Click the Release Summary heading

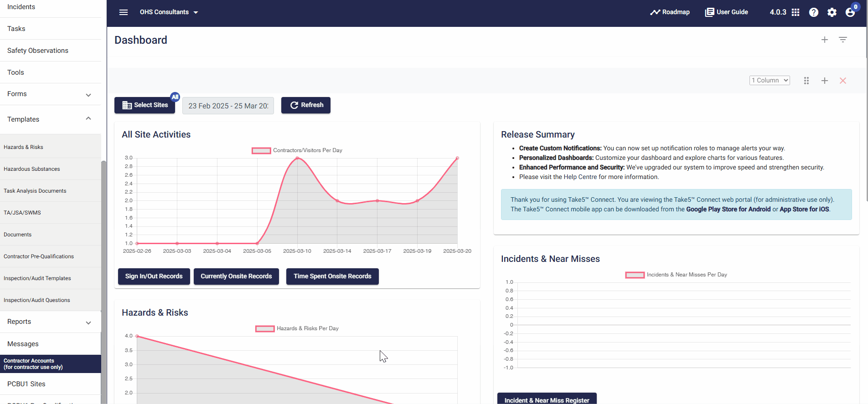(x=537, y=135)
